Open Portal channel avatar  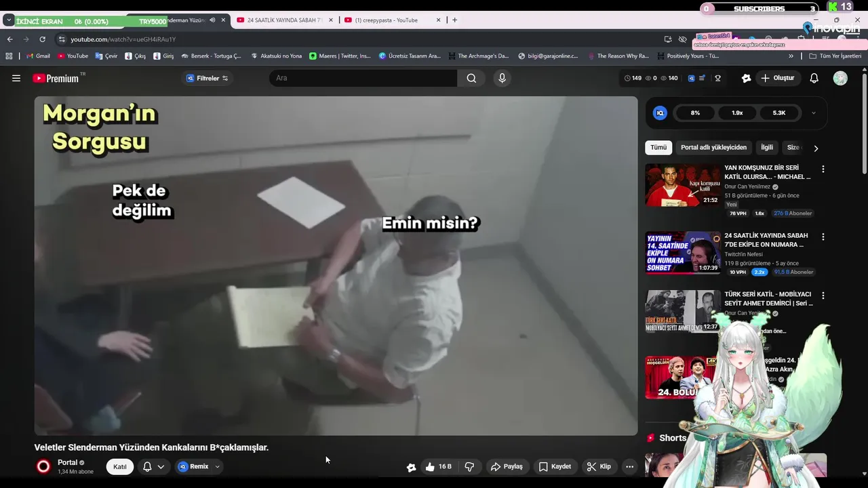(43, 466)
